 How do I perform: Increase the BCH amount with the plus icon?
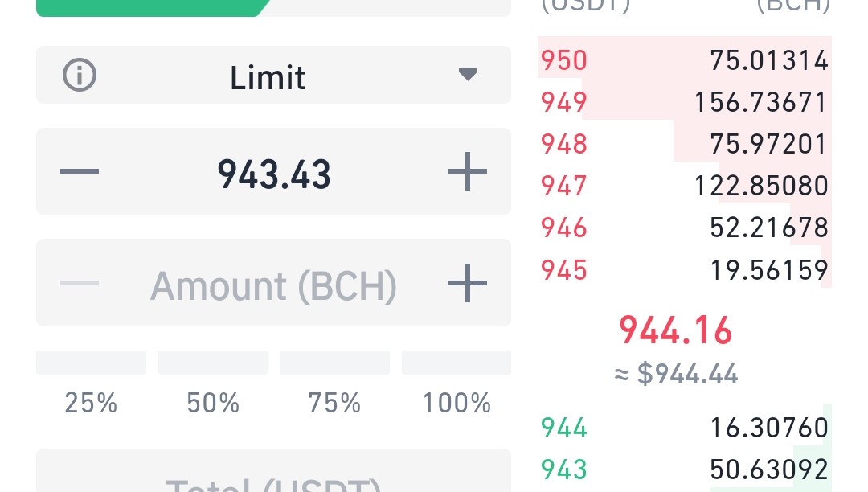pos(468,283)
